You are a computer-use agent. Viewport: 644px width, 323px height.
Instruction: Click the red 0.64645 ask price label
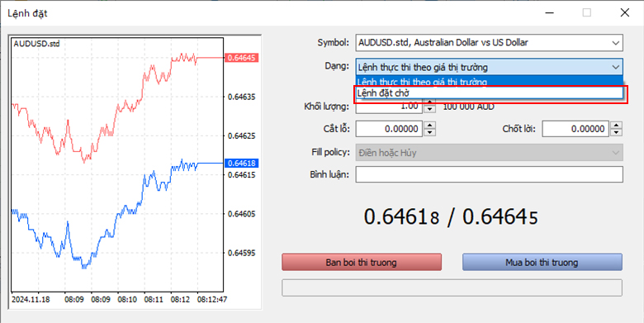241,58
